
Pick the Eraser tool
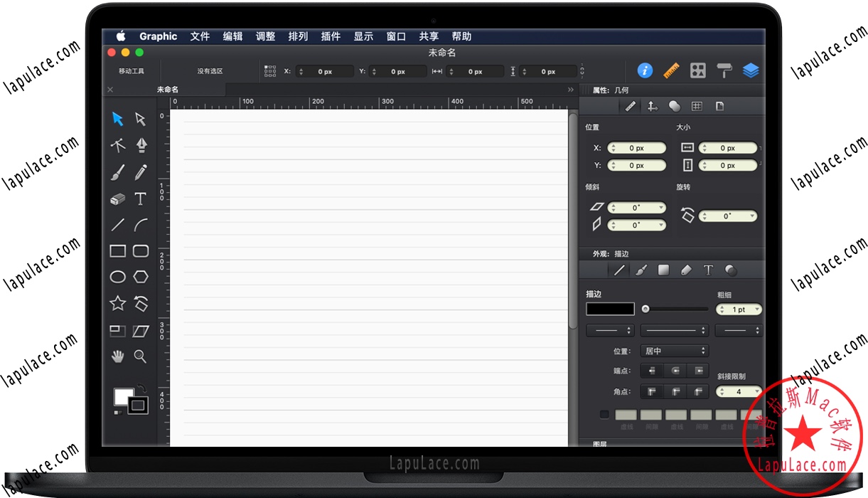117,200
